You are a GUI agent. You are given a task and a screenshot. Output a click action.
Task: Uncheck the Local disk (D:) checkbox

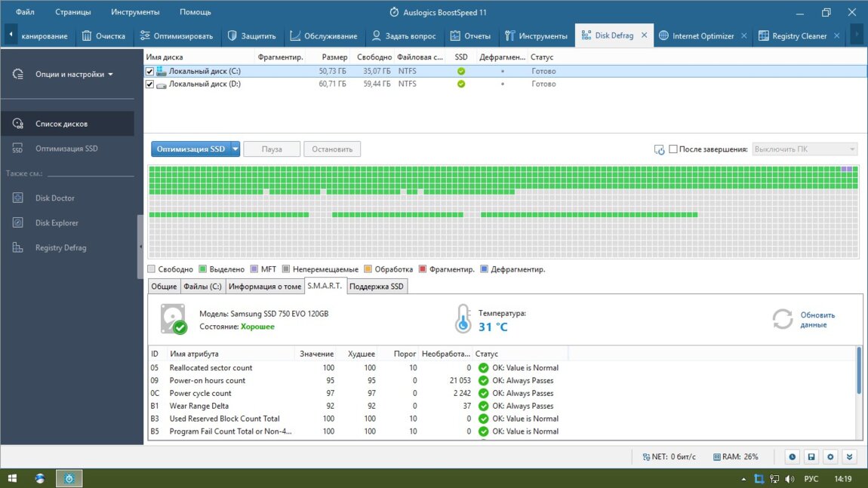tap(149, 84)
